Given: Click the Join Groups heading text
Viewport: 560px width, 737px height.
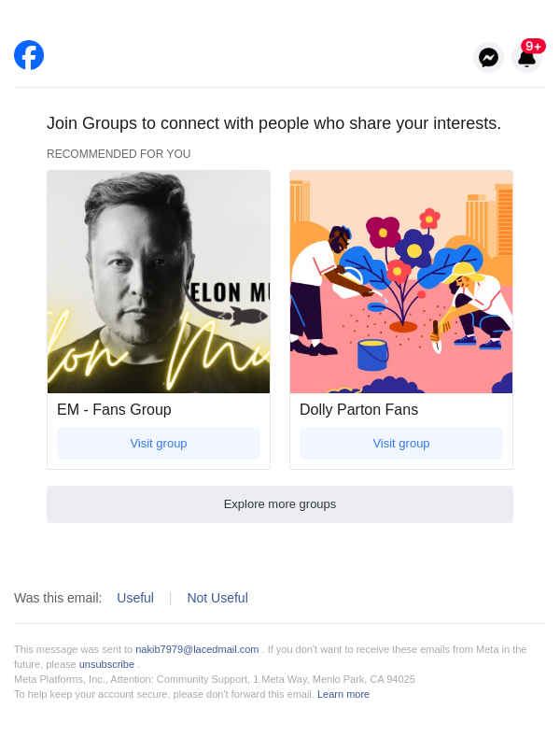Looking at the screenshot, I should (273, 123).
